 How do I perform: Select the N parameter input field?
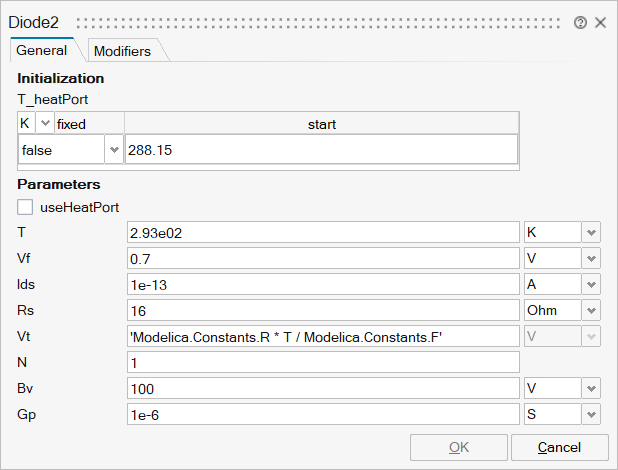click(x=322, y=362)
